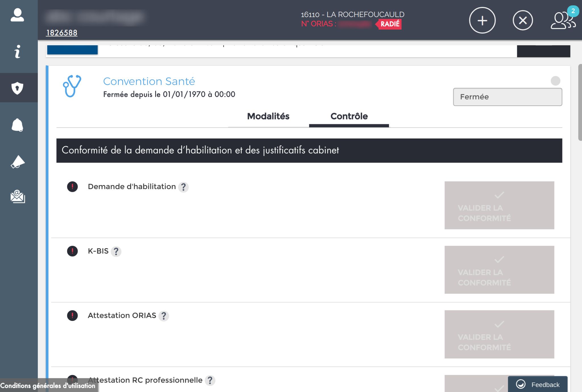582x392 pixels.
Task: Click help icon beside Demande d'habilitation
Action: coord(184,187)
